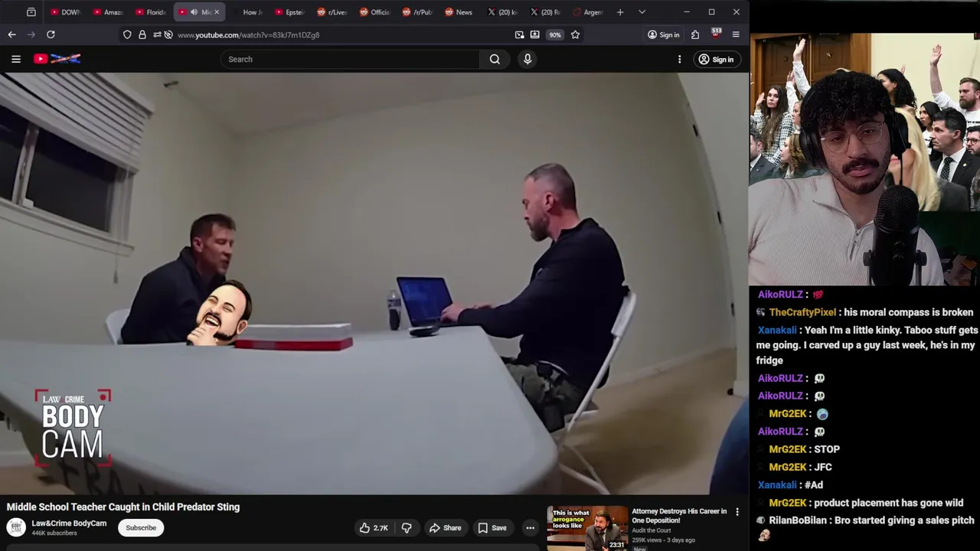The image size is (980, 551).
Task: Save the video to a playlist
Action: point(492,527)
